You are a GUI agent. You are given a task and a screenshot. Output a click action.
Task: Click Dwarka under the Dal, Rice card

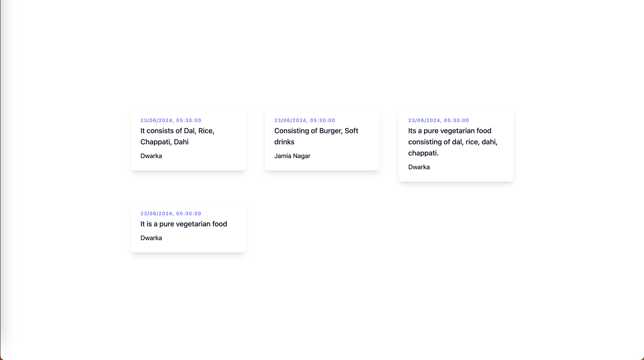click(x=151, y=156)
